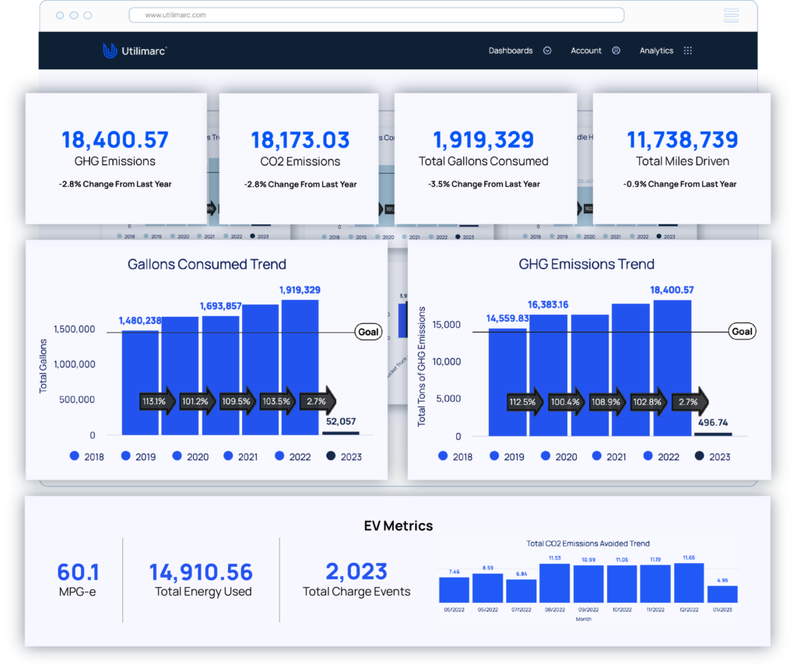797x672 pixels.
Task: Click the 102.8% arrow in GHG chart
Action: tap(649, 402)
